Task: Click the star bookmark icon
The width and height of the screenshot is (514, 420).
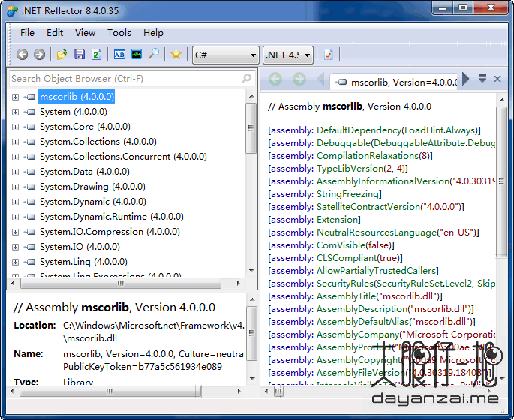Action: [x=176, y=55]
